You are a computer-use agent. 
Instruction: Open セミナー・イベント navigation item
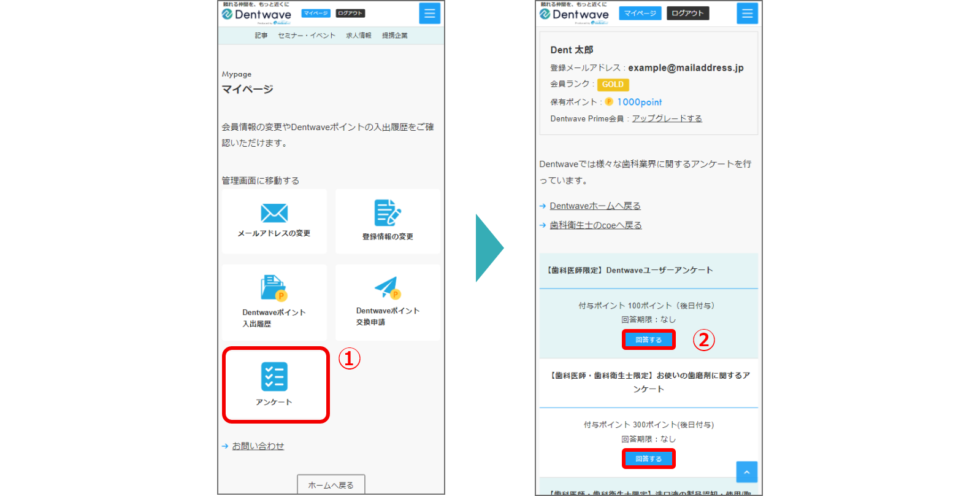coord(307,36)
